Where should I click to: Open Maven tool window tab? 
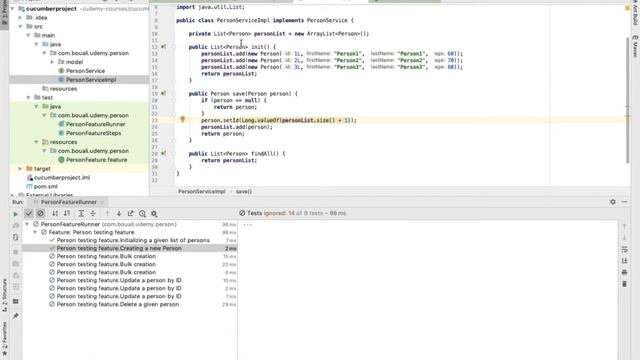point(636,46)
